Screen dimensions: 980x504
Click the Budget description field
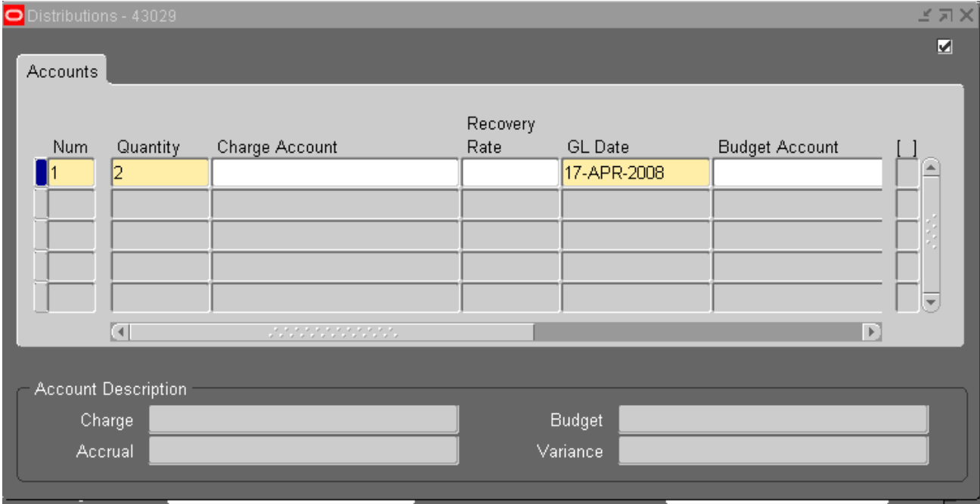point(773,420)
